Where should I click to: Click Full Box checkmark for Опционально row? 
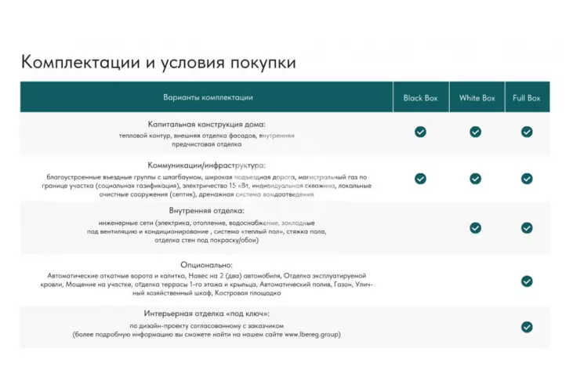527,281
